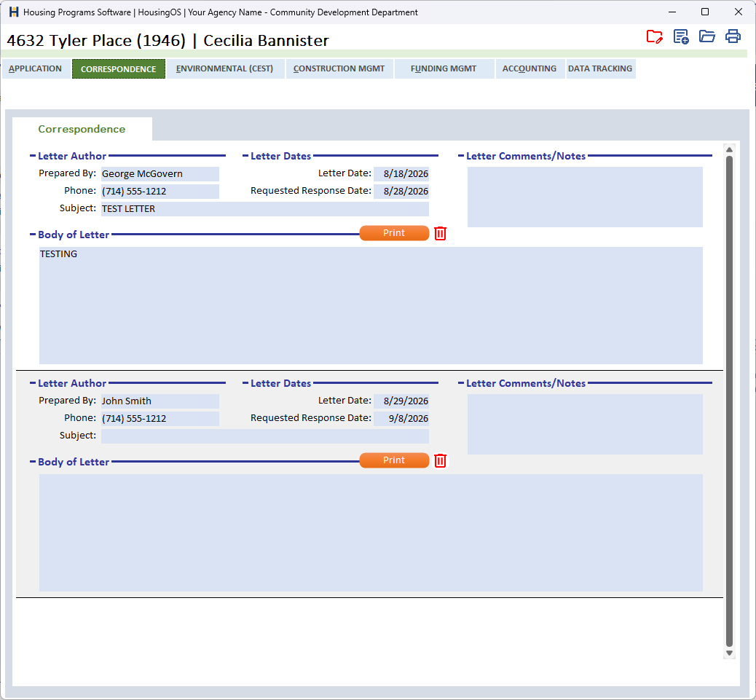Delete John Smith's letter with trash icon
The height and width of the screenshot is (700, 756).
440,460
